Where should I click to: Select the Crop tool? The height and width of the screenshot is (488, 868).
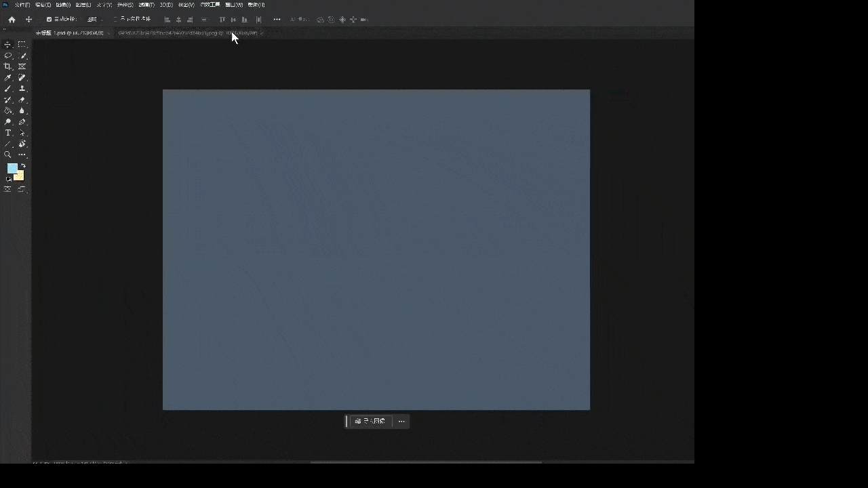8,66
